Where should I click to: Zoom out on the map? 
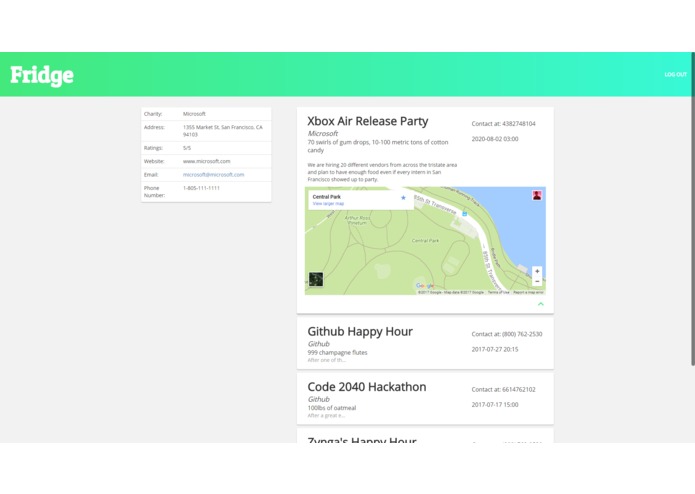[x=537, y=281]
